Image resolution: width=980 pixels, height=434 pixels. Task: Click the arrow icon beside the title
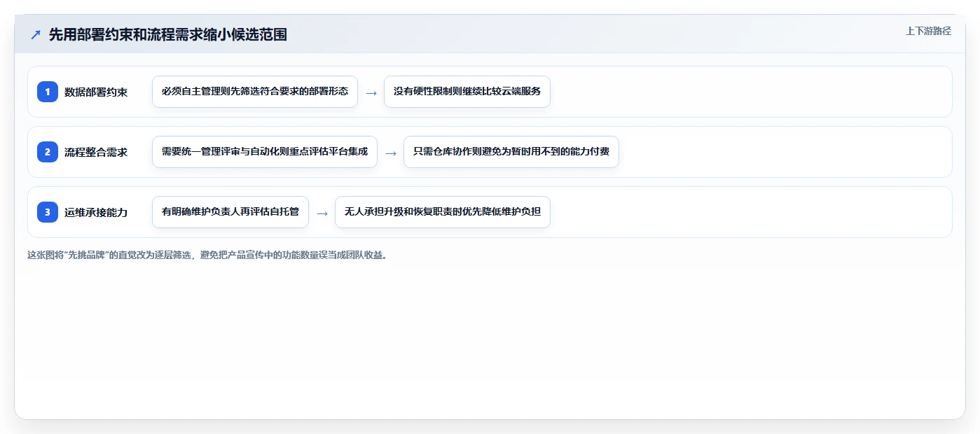point(36,34)
